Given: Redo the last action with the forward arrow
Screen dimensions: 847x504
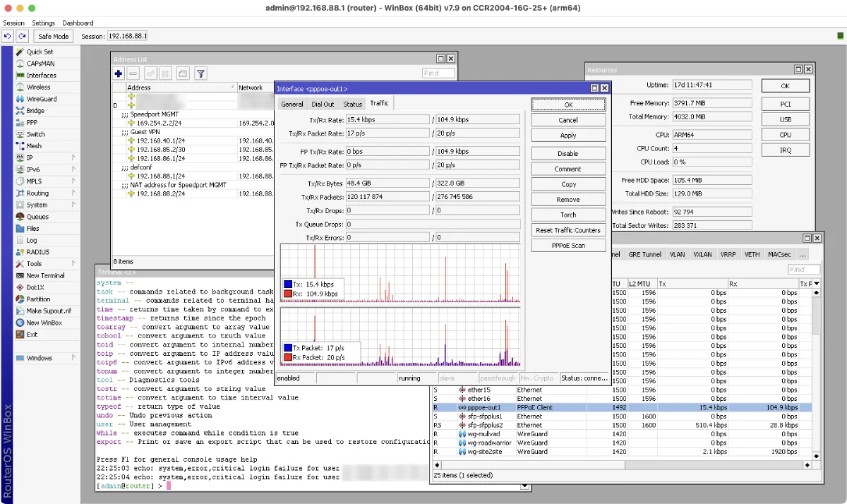Looking at the screenshot, I should click(22, 36).
